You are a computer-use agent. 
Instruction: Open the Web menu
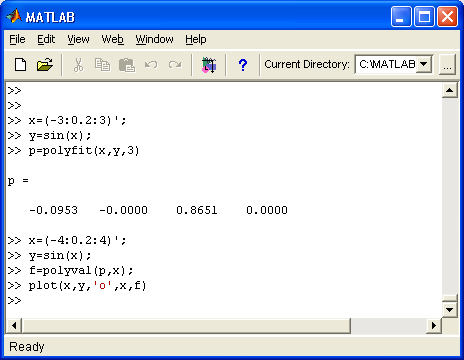click(x=113, y=39)
